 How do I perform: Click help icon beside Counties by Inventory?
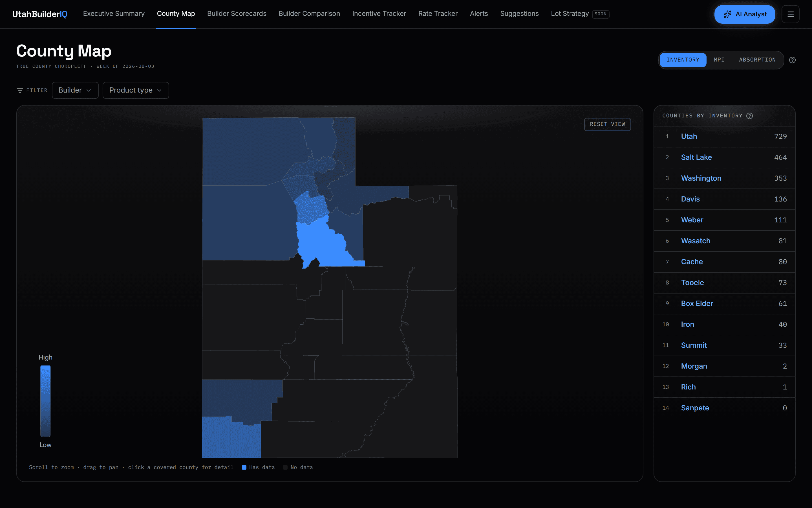pyautogui.click(x=749, y=116)
